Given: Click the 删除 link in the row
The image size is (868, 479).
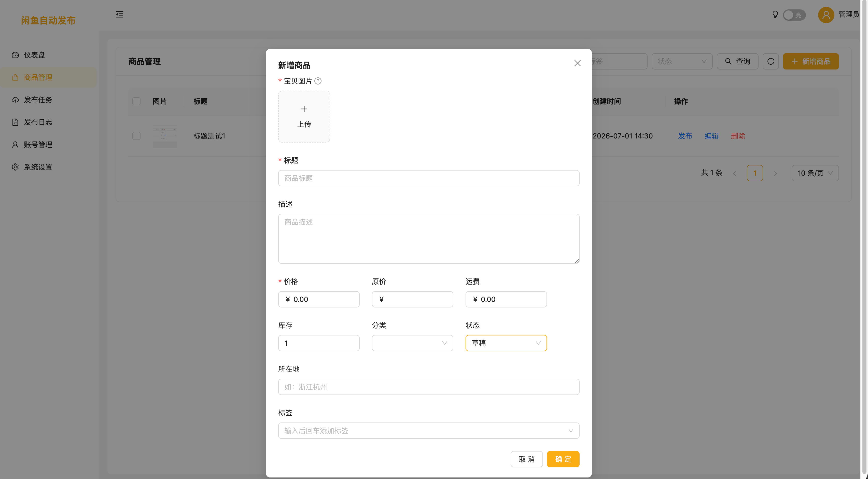Looking at the screenshot, I should [738, 136].
